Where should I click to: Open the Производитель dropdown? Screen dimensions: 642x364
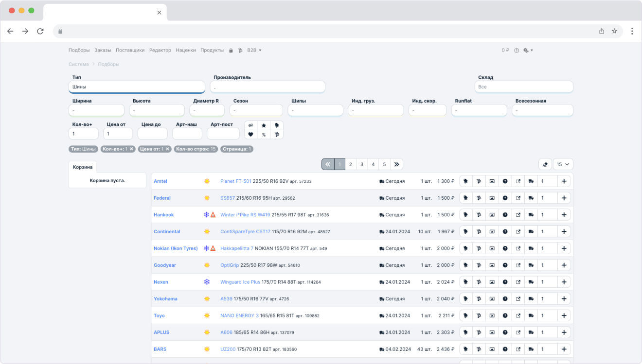click(267, 87)
